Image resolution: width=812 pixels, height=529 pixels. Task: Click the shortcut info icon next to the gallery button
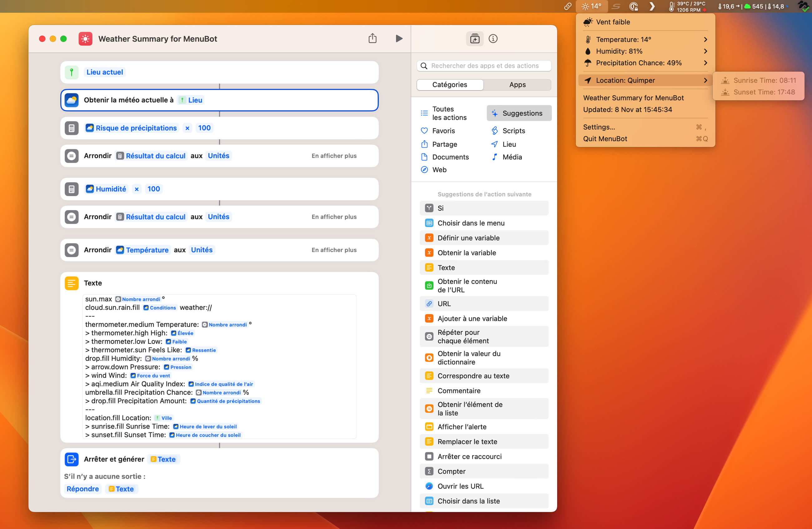click(493, 38)
